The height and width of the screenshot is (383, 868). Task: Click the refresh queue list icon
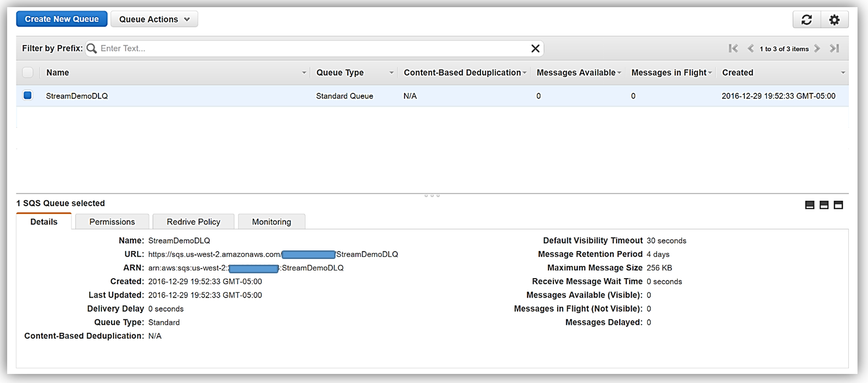tap(807, 20)
